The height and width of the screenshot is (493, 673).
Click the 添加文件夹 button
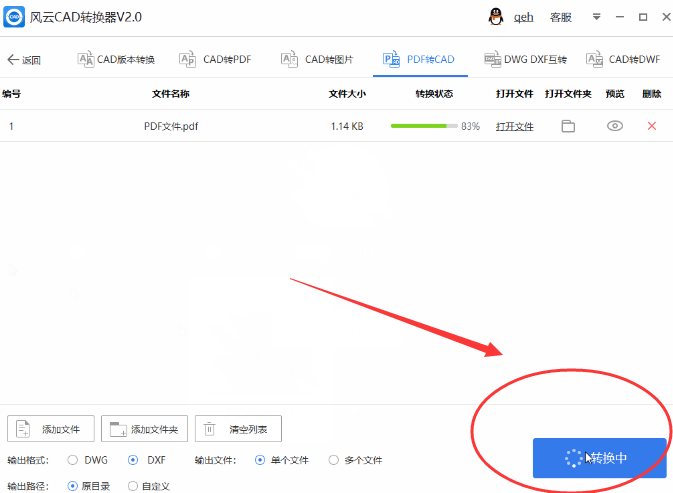tap(144, 428)
